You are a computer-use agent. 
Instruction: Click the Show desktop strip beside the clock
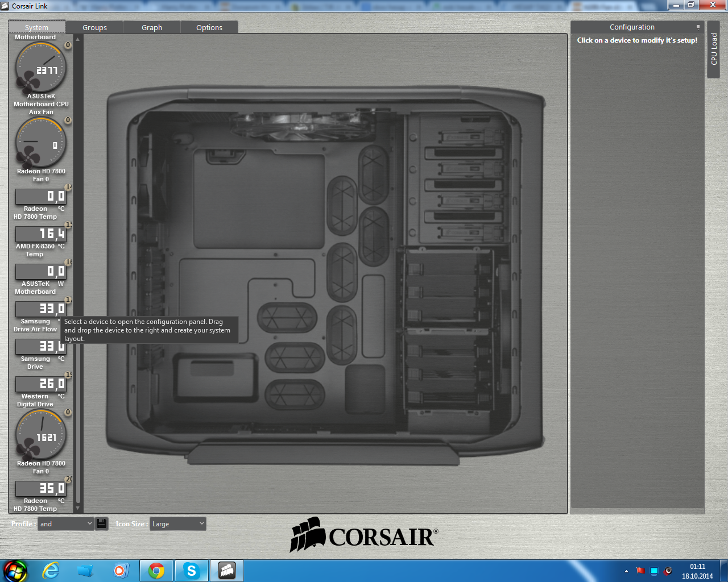(723, 571)
